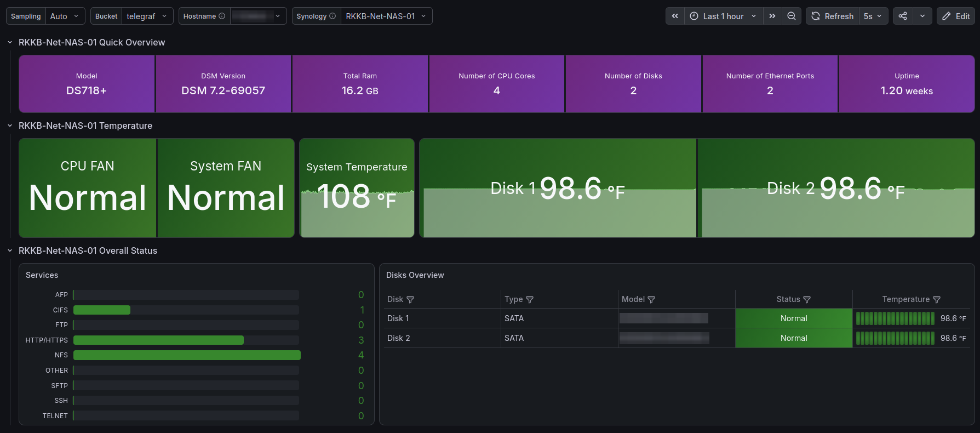
Task: Collapse the Quick Overview row
Action: (x=10, y=42)
